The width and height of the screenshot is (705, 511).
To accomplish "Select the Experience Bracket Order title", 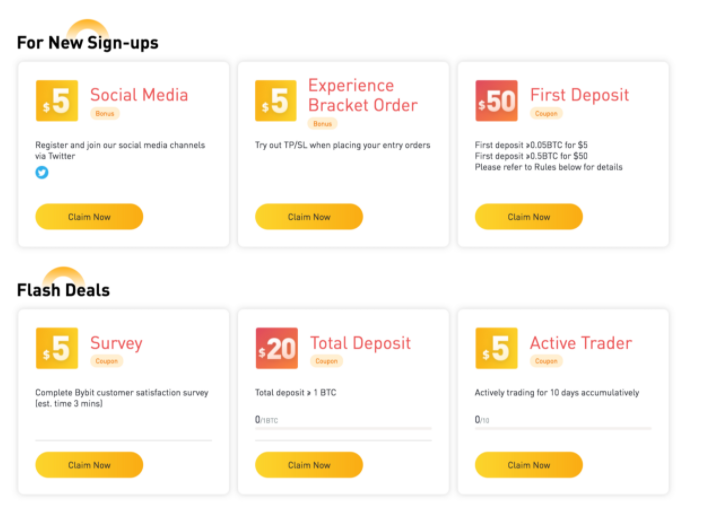I will pos(362,95).
